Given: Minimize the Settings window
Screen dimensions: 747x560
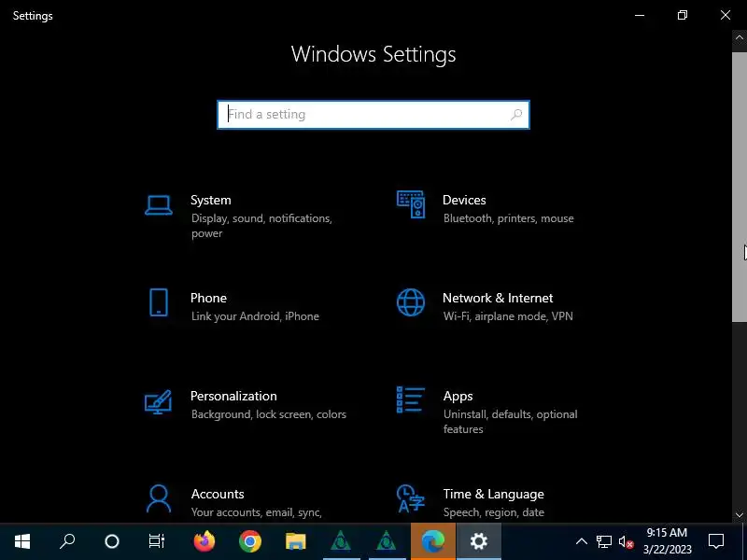Looking at the screenshot, I should (640, 15).
